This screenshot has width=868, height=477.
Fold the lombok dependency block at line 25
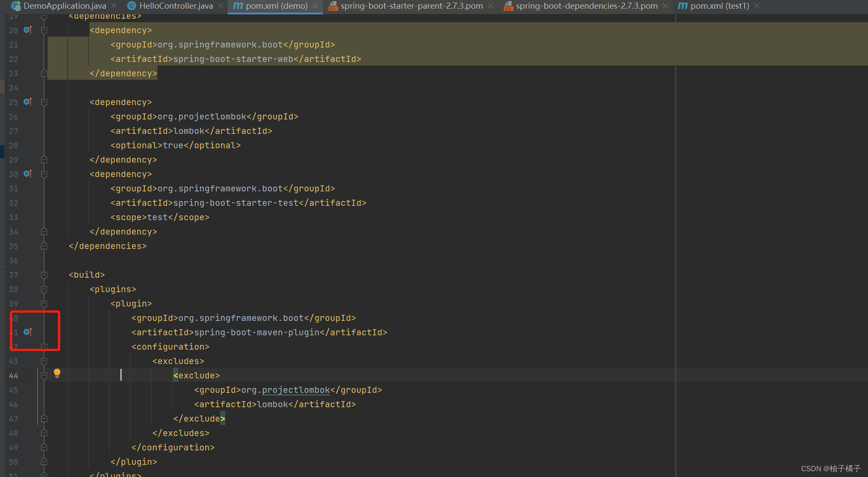(x=44, y=102)
